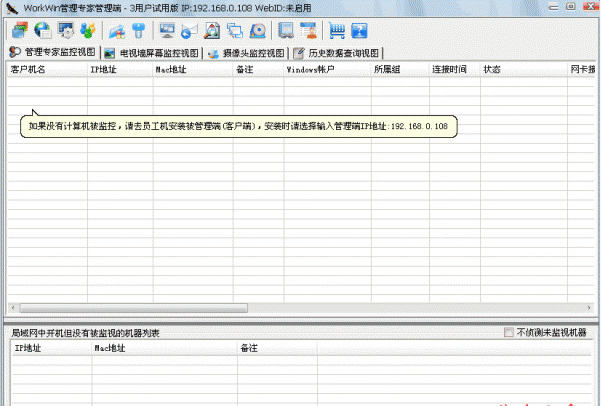Click the yellow tooltip balloon about 管理端IP地址
The image size is (601, 406).
coord(238,126)
